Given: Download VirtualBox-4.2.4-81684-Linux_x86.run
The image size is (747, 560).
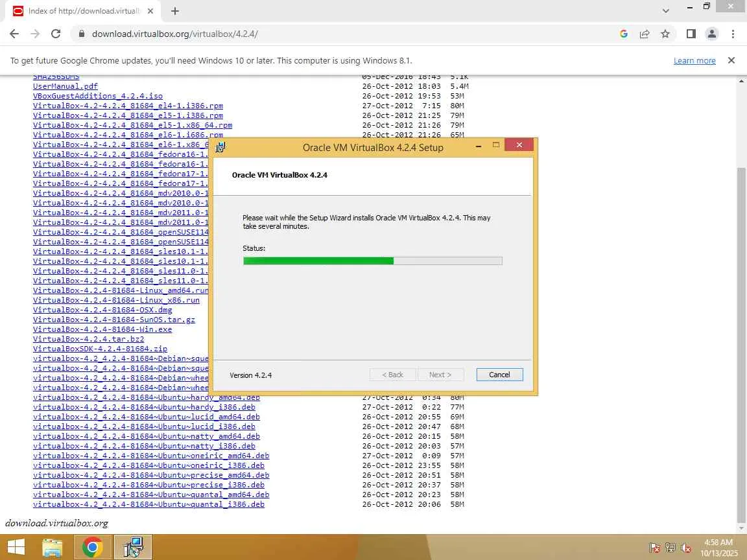Looking at the screenshot, I should tap(116, 300).
